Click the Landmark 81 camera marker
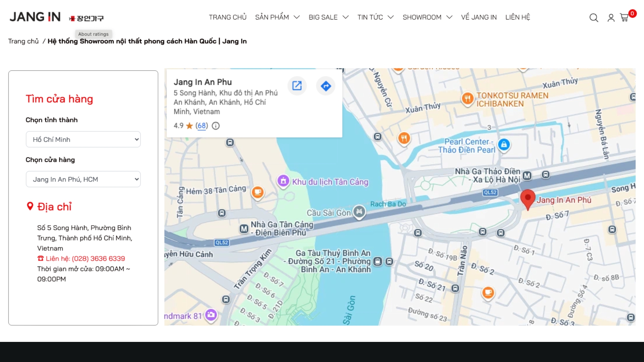The image size is (644, 362). (211, 315)
